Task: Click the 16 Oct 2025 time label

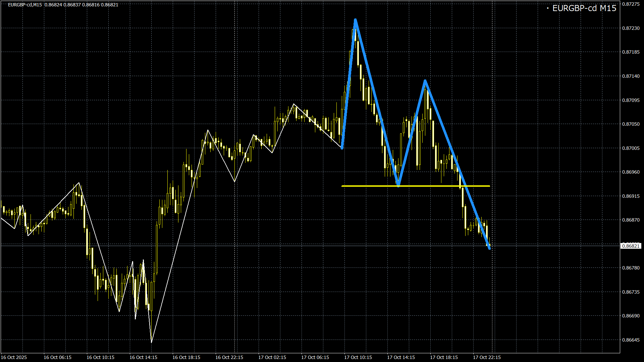Action: click(14, 357)
